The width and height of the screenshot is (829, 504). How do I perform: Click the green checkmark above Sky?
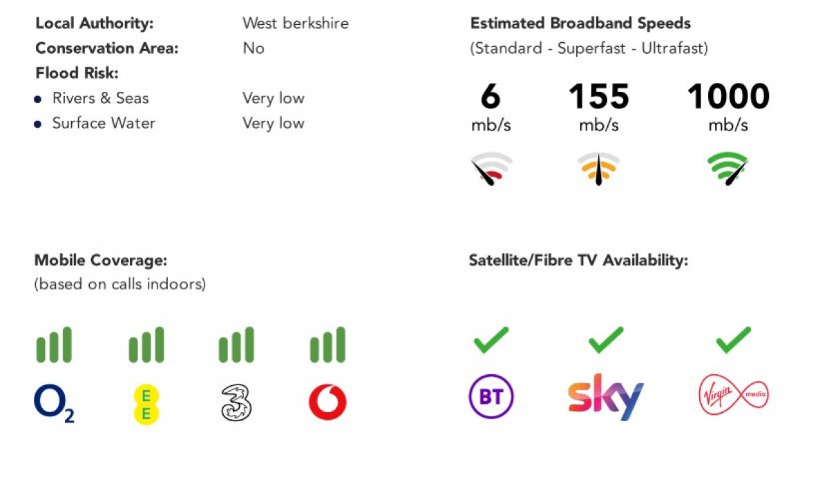click(x=606, y=340)
